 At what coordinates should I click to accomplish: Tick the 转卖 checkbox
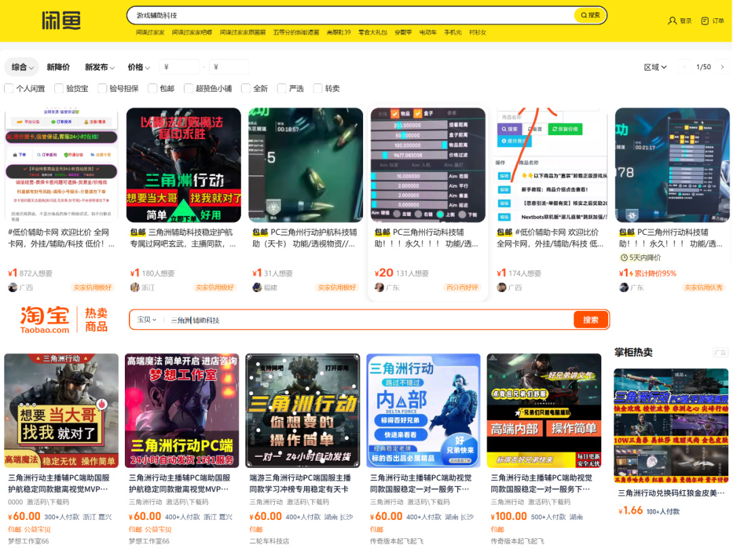pyautogui.click(x=318, y=88)
